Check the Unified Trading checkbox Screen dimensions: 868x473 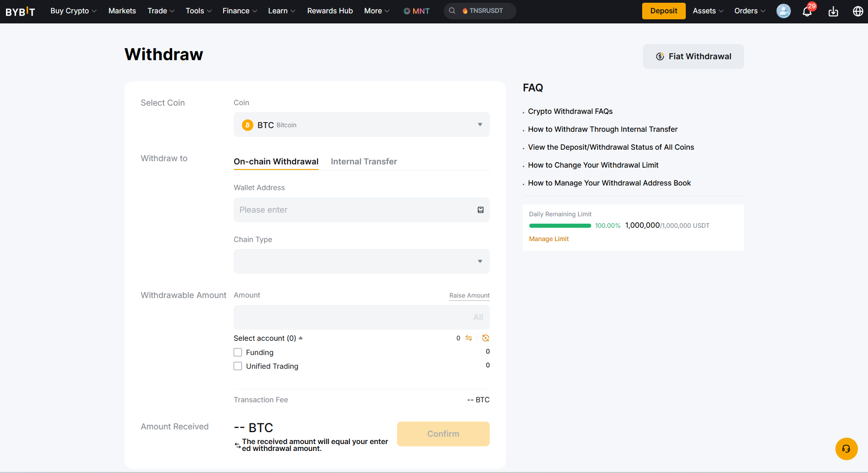[x=238, y=366]
